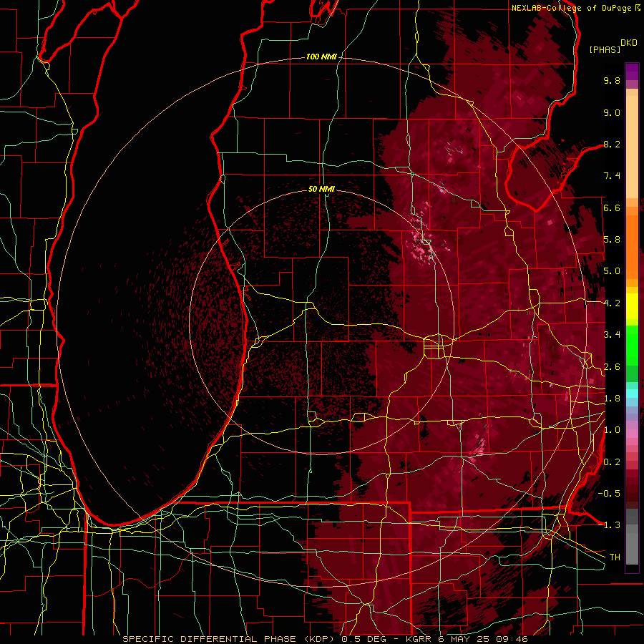Click the 50 NMI range ring label

pyautogui.click(x=321, y=189)
